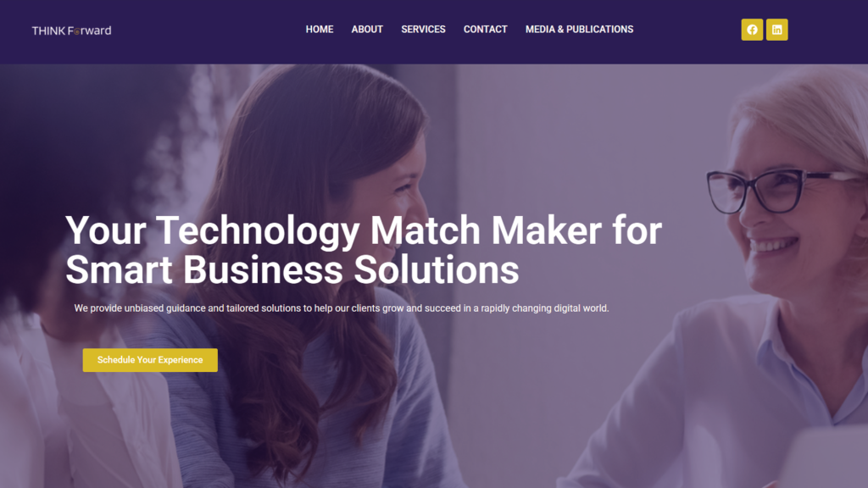Screen dimensions: 868x488
Task: Go to the HOME menu item
Action: tap(320, 30)
